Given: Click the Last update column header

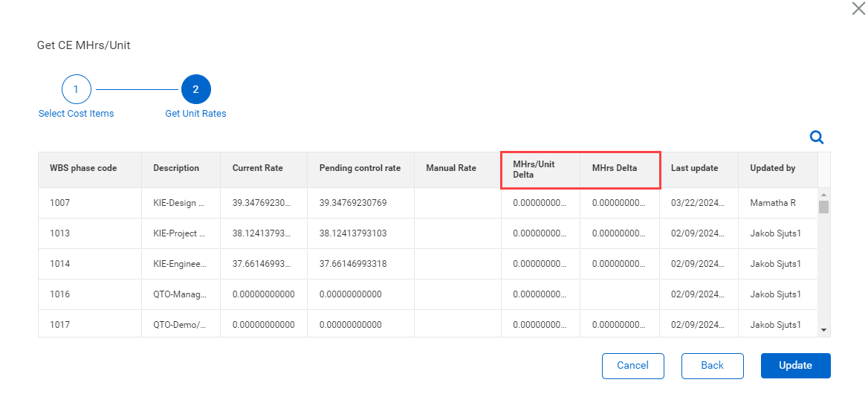Looking at the screenshot, I should click(694, 168).
